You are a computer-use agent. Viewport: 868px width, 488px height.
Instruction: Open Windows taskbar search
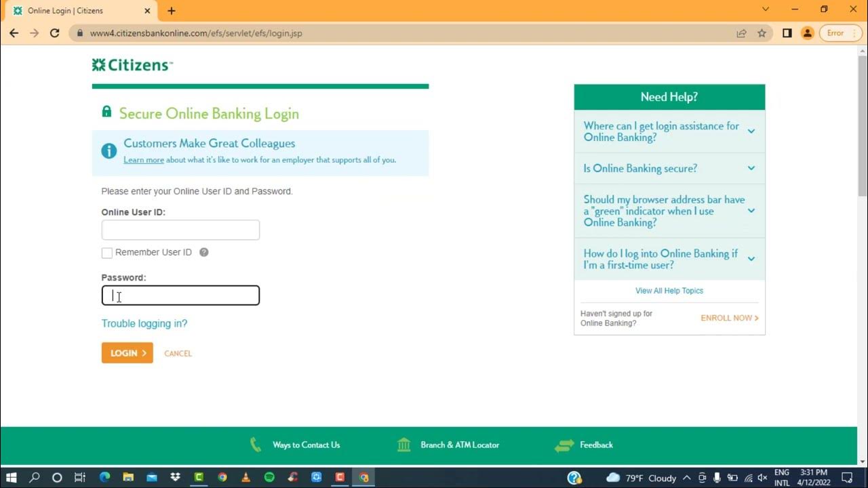35,477
